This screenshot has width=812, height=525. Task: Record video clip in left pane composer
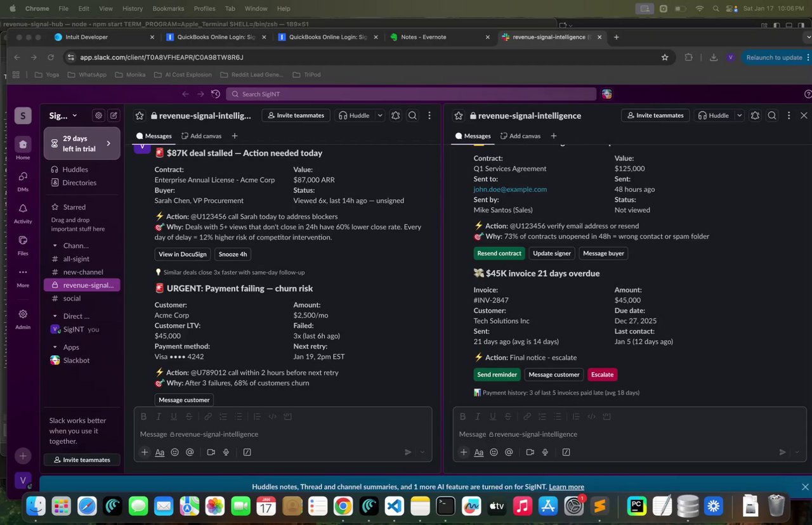pos(211,452)
